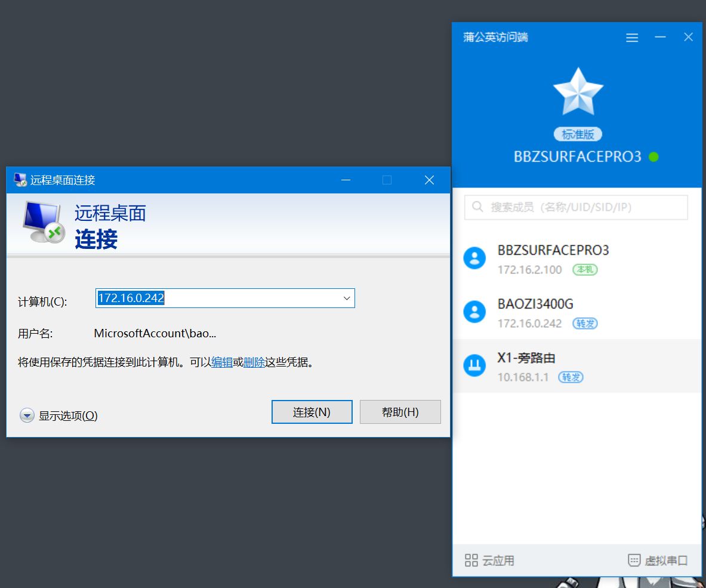Click the MicrosoftAccount\bao... username text
Viewport: 706px width, 588px height.
click(155, 333)
